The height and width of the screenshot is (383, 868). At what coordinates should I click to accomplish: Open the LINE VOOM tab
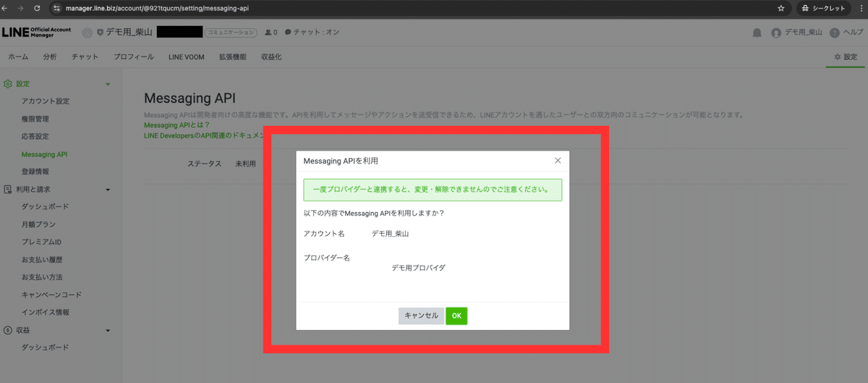(x=187, y=56)
